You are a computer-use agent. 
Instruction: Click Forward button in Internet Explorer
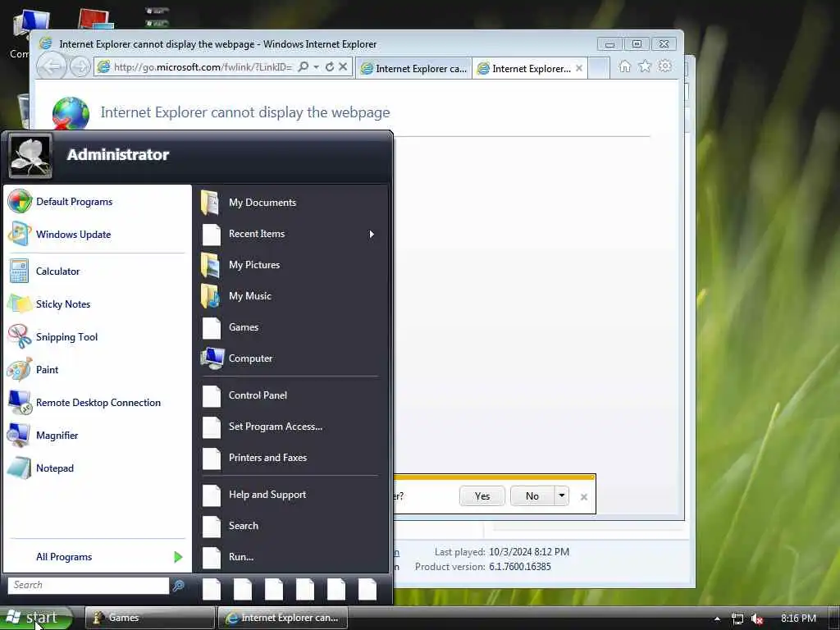[80, 67]
